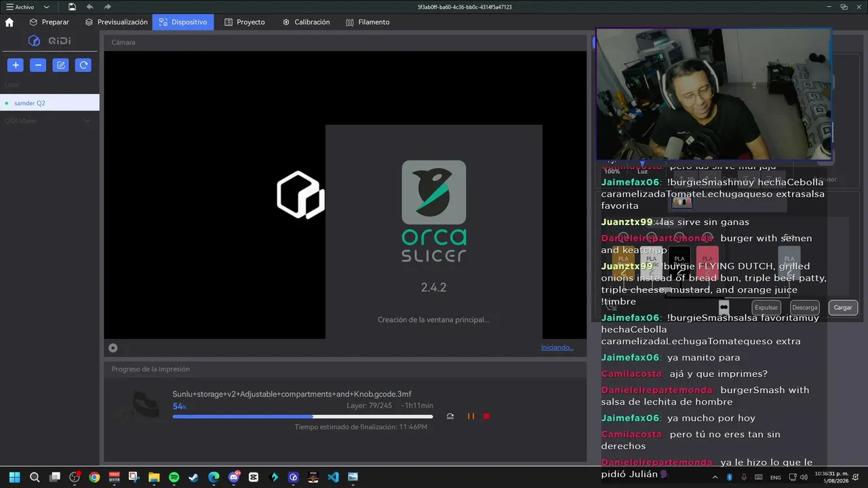Open the Filamento tab

coord(368,22)
